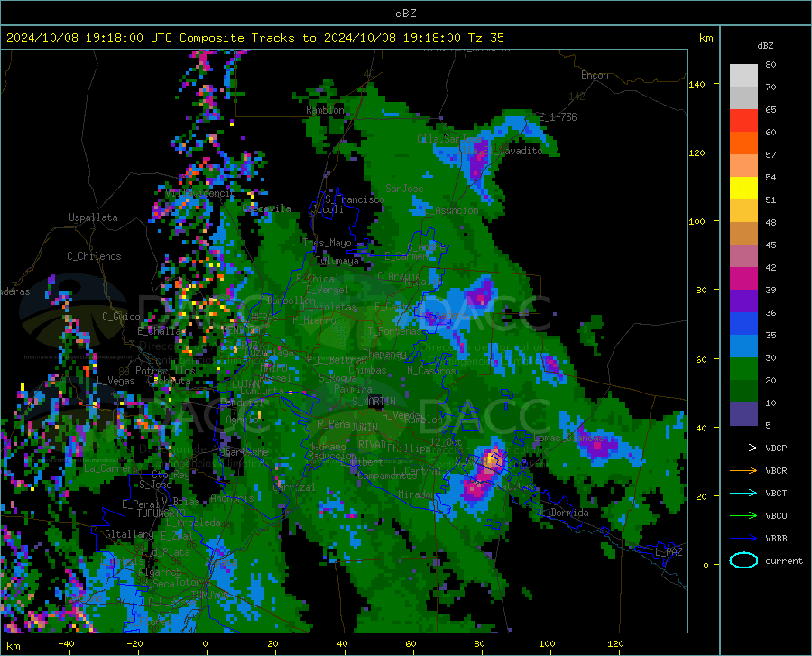Click the orange VBCR arrow icon
812x656 pixels.
(x=743, y=471)
